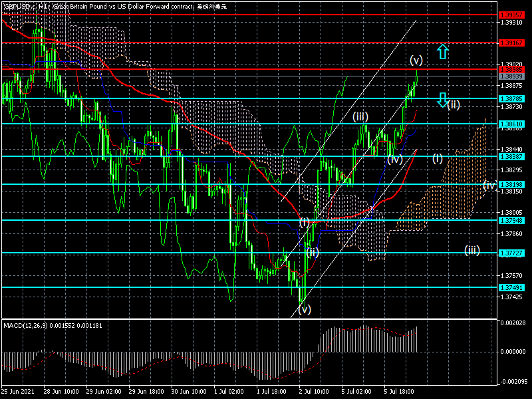
Task: Select the (iii) wave label above the candles
Action: [361, 116]
